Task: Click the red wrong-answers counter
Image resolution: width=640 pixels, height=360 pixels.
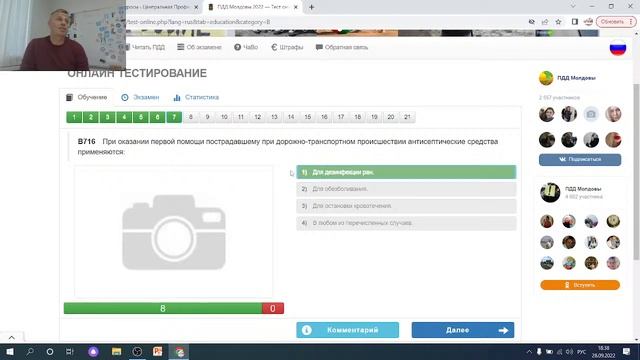Action: 273,308
